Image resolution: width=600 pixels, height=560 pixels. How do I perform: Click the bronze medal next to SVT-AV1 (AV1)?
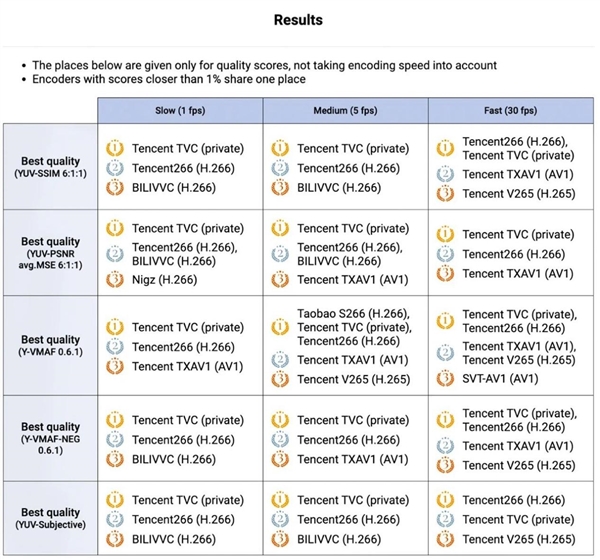445,379
